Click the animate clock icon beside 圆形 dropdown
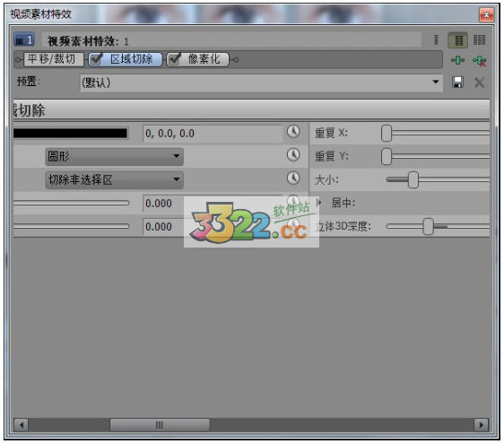The height and width of the screenshot is (444, 504). coord(293,154)
